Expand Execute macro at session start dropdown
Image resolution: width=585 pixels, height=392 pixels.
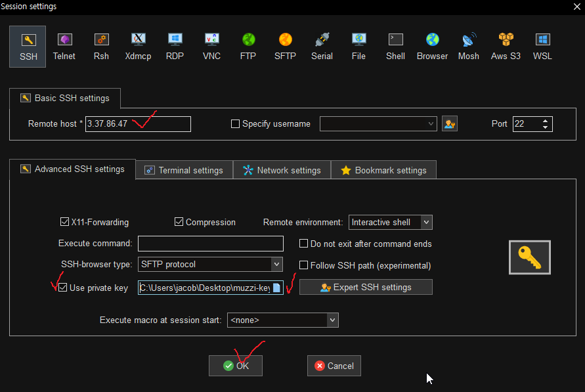[332, 320]
